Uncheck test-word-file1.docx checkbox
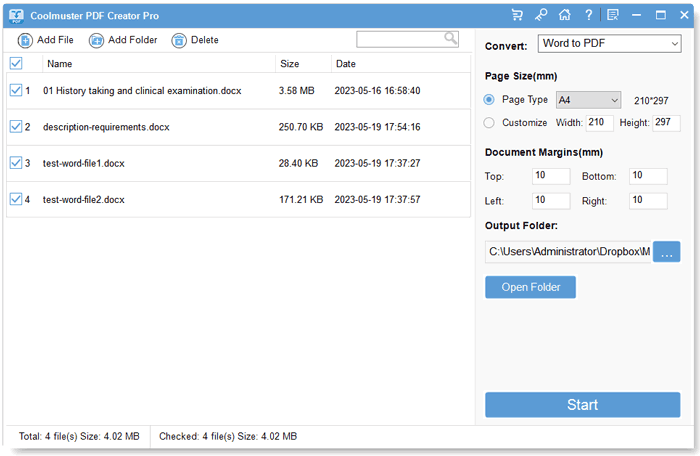 coord(16,163)
